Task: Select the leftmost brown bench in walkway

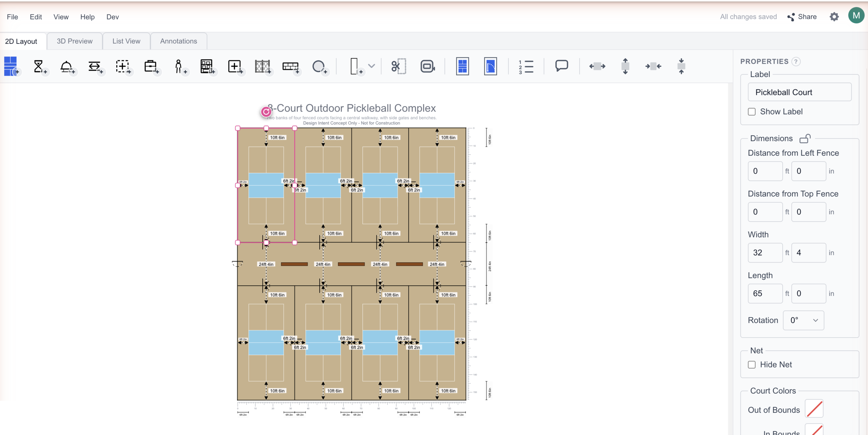Action: (x=294, y=264)
